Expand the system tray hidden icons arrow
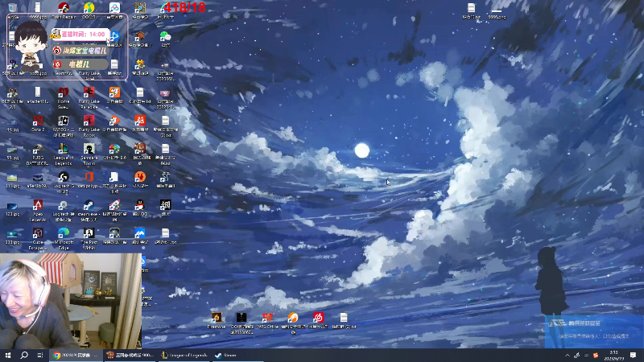The image size is (644, 362). pos(568,356)
